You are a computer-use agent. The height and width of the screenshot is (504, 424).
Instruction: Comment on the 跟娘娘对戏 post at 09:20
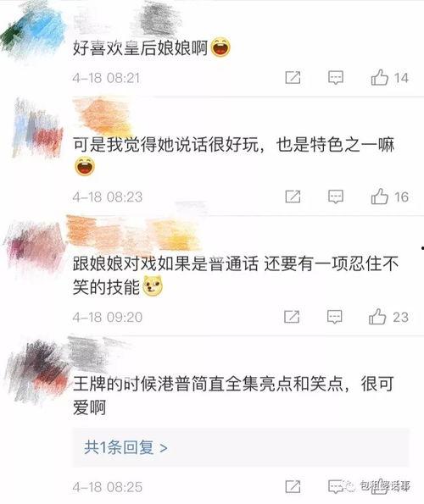(335, 317)
